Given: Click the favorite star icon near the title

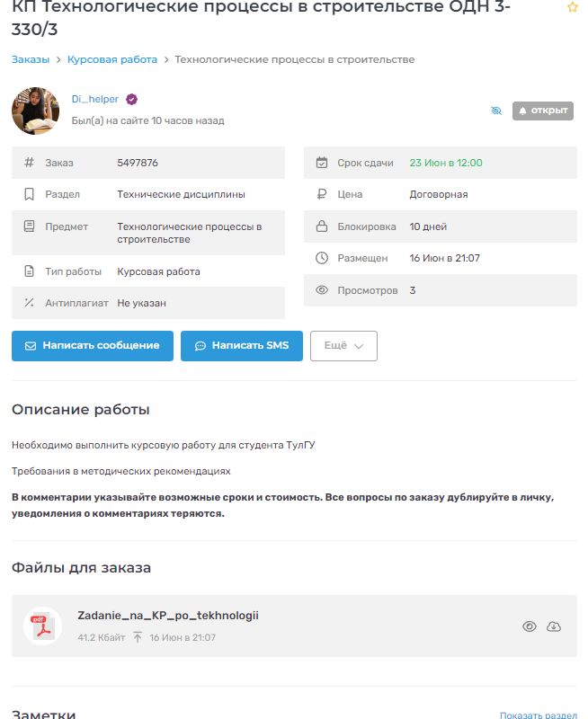Looking at the screenshot, I should pos(573,7).
